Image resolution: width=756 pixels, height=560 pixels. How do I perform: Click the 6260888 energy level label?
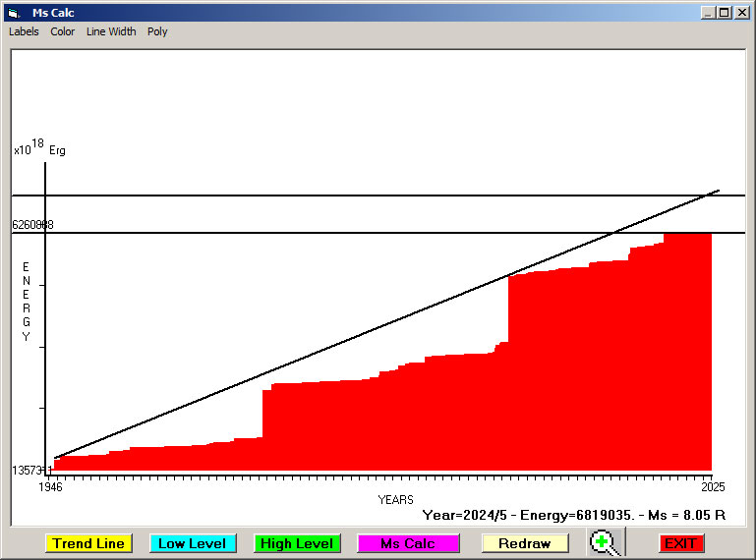pos(32,225)
